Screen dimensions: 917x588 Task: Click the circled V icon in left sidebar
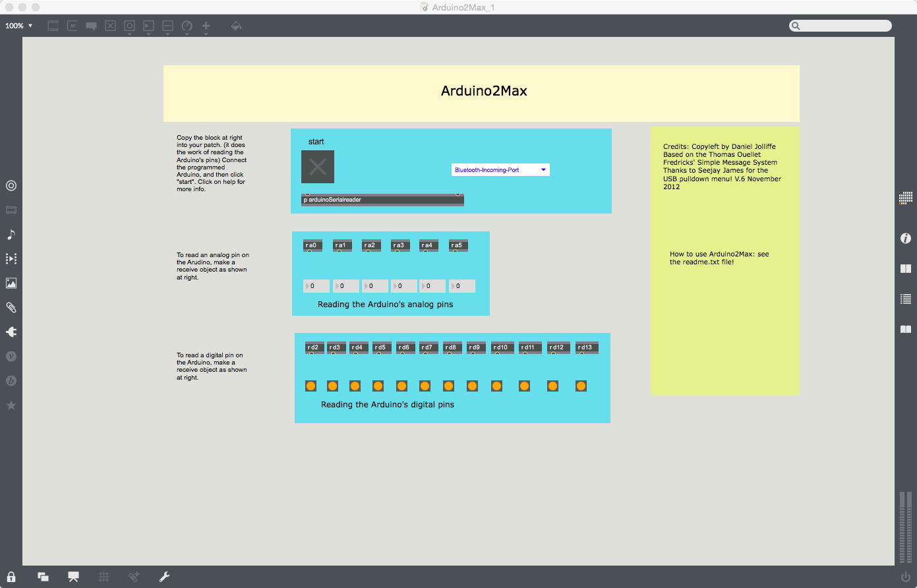(11, 356)
